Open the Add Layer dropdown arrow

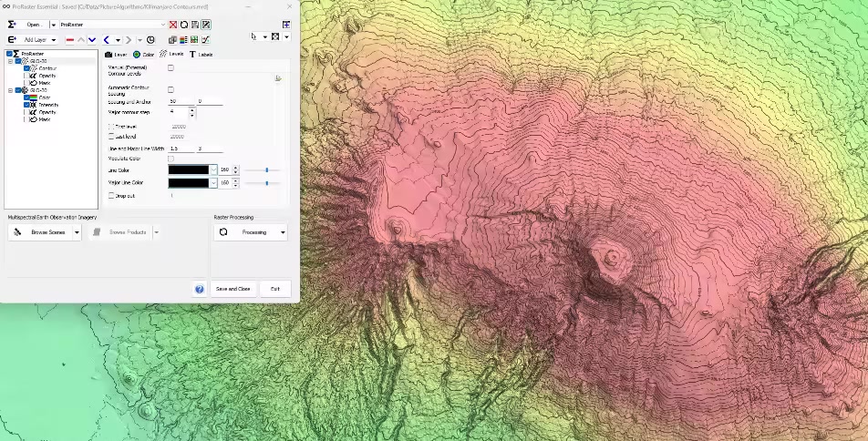(54, 40)
